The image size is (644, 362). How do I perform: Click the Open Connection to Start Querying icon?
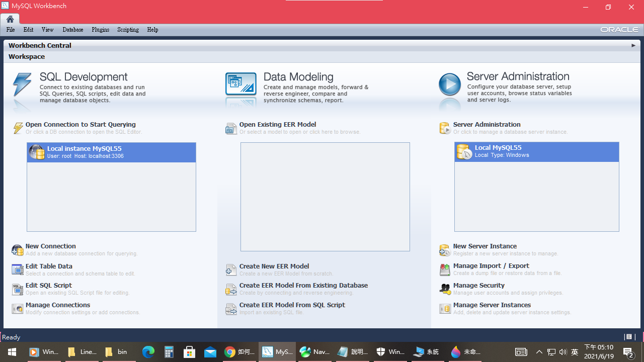[18, 128]
